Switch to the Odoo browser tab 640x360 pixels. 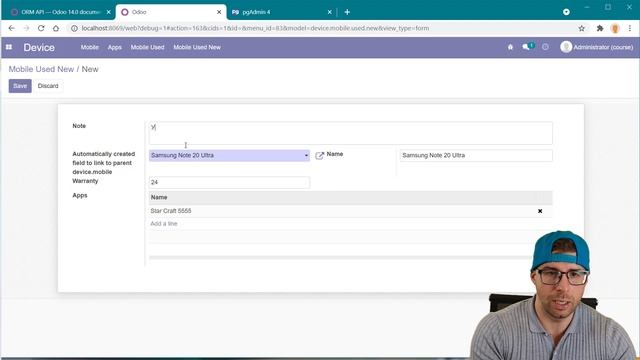click(x=171, y=12)
